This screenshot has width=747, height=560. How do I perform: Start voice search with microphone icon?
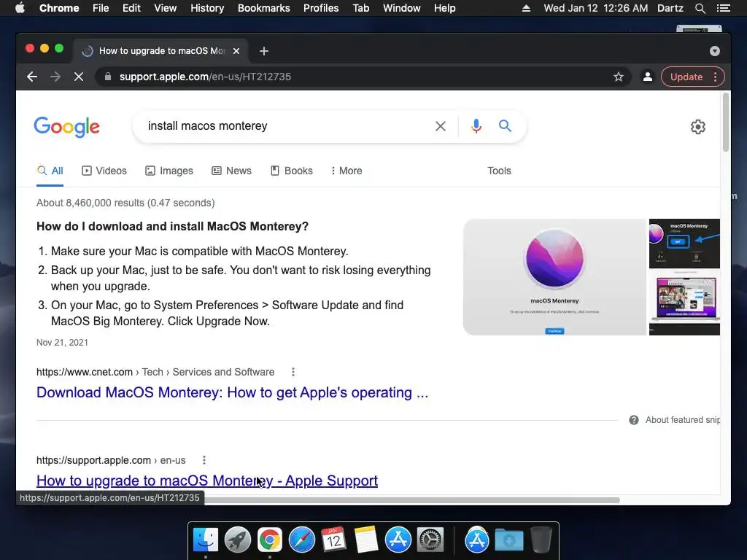[x=476, y=126]
